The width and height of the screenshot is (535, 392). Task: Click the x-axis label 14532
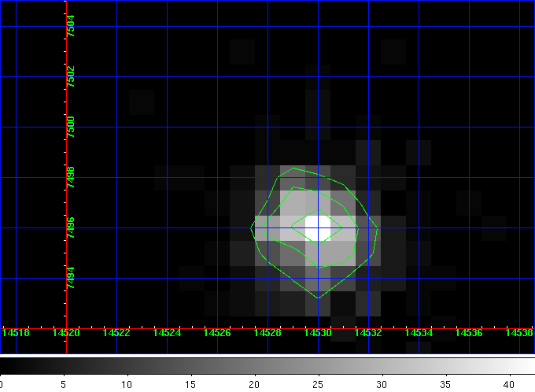[x=368, y=333]
